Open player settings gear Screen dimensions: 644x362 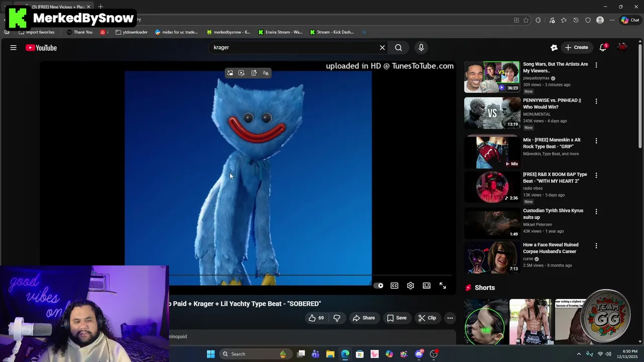(x=411, y=286)
